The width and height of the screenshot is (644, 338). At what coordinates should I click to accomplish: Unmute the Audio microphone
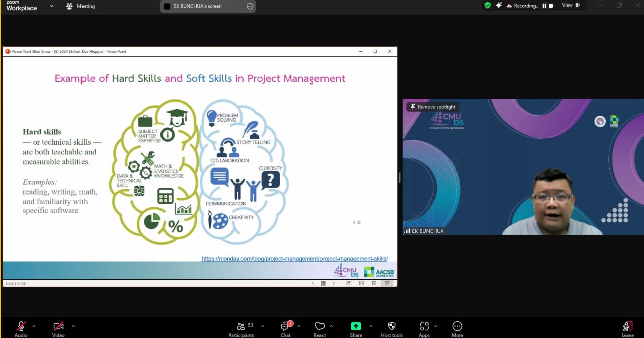point(21,327)
